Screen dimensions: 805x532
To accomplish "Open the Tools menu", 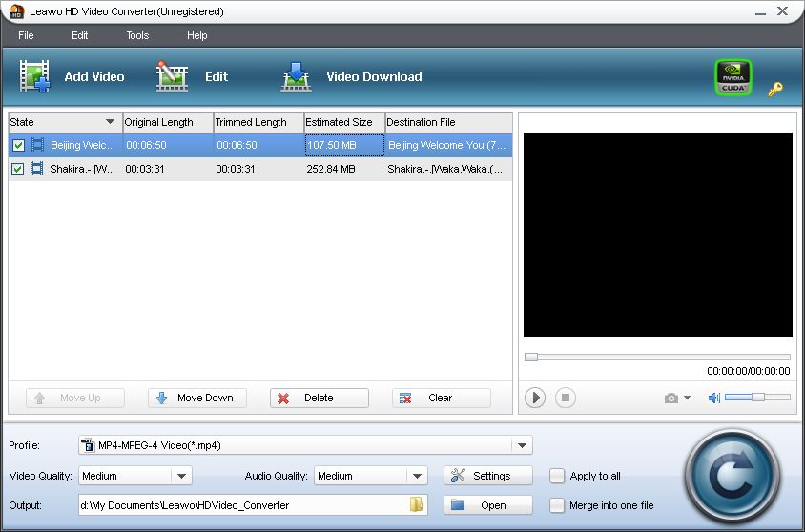I will pyautogui.click(x=137, y=35).
